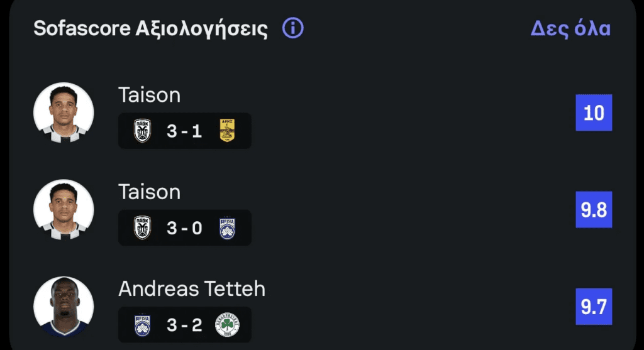The image size is (644, 350).
Task: Select the 10 rating badge
Action: 594,113
